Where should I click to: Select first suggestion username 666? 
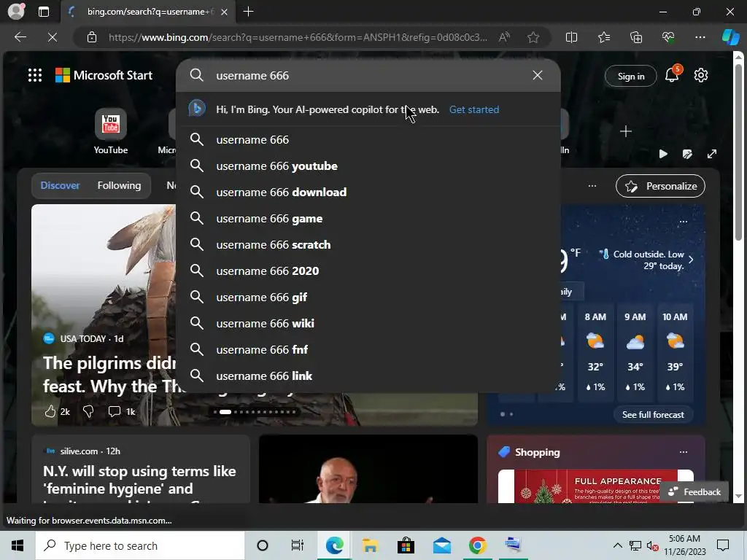[368, 139]
